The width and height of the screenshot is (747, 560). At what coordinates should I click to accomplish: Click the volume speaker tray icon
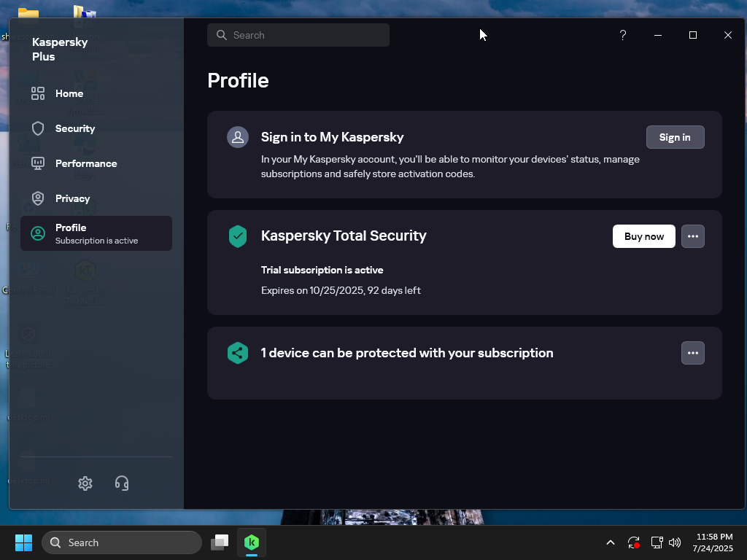coord(675,542)
